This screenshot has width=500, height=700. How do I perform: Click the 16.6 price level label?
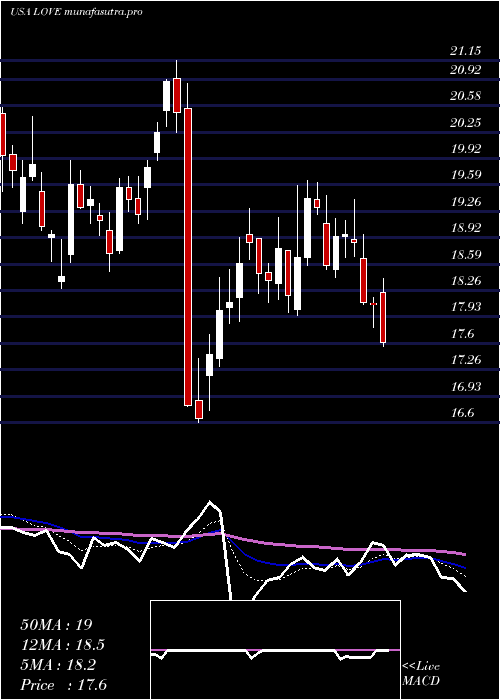pos(462,413)
